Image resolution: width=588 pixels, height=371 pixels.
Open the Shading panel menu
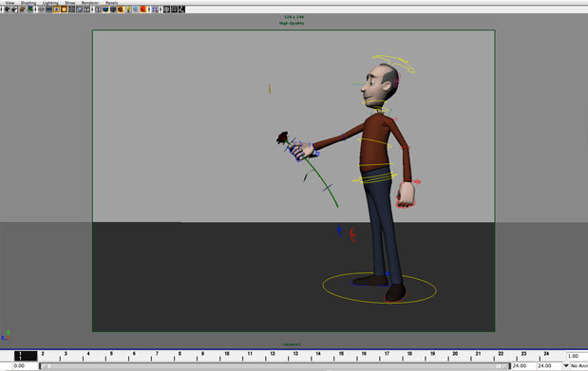pyautogui.click(x=28, y=3)
